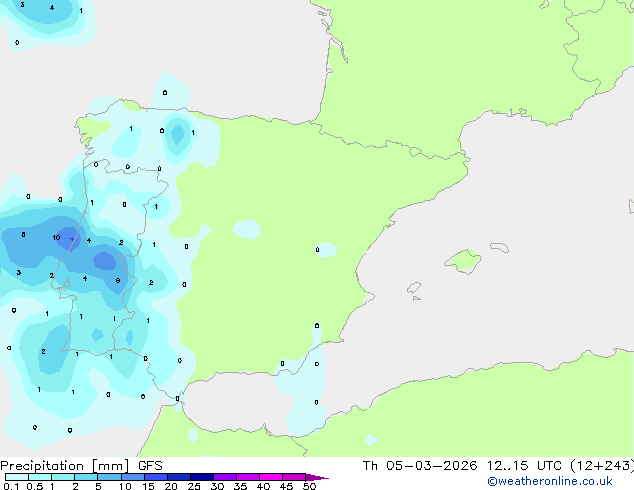634x490 pixels.
Task: Click the 1–2 mm legend color swatch
Action: [x=63, y=477]
